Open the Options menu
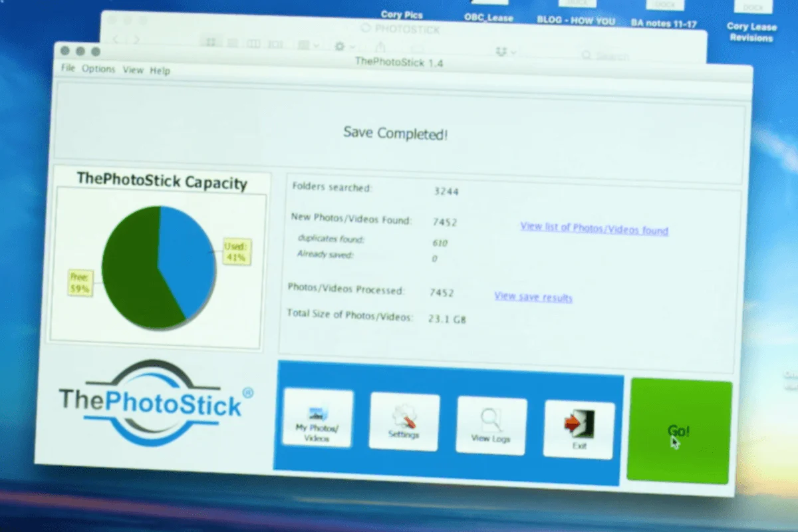798x532 pixels. [98, 68]
